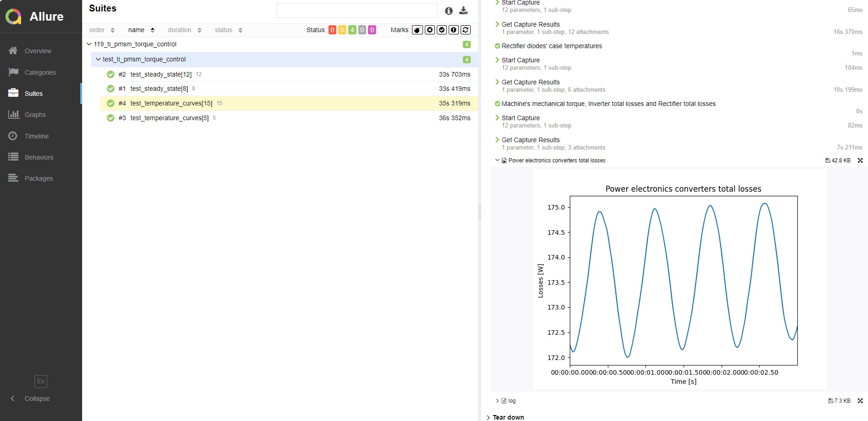This screenshot has width=868, height=421.
Task: Toggle the new passed checkmark mark filter
Action: 441,30
